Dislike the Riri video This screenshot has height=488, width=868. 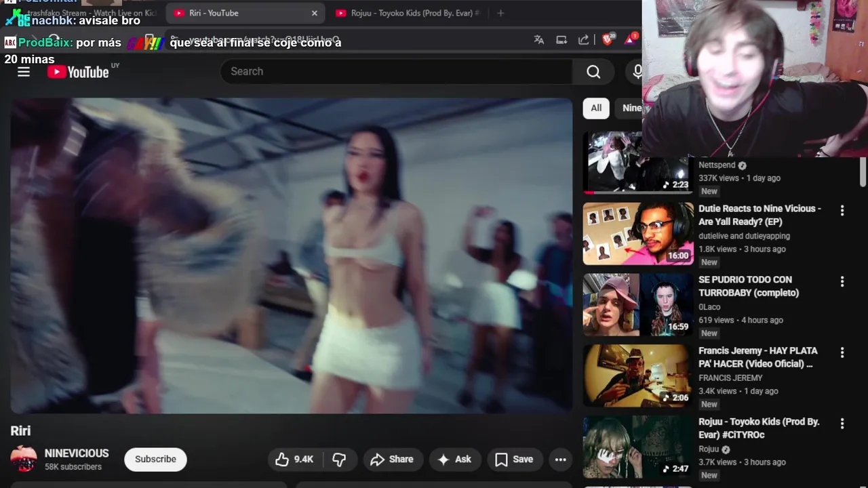click(339, 460)
